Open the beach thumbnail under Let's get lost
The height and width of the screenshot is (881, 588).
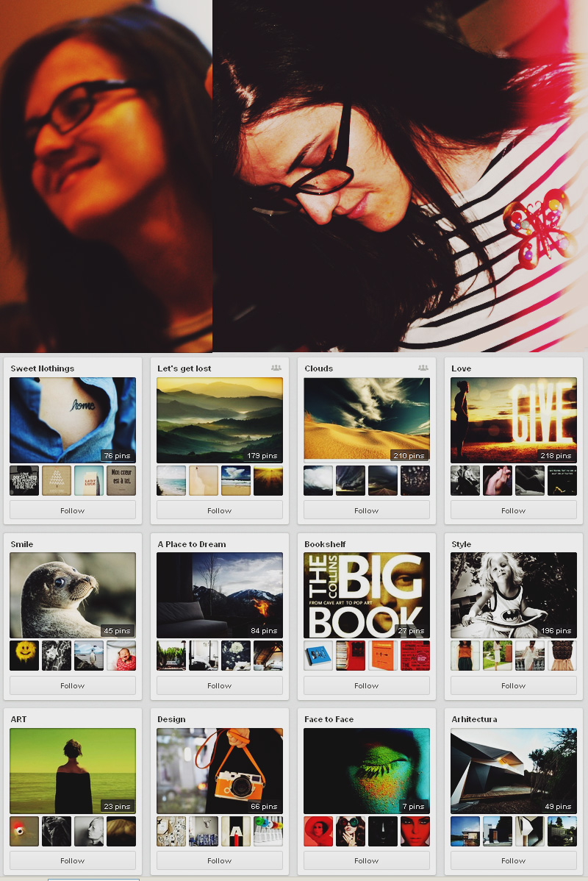tap(171, 480)
